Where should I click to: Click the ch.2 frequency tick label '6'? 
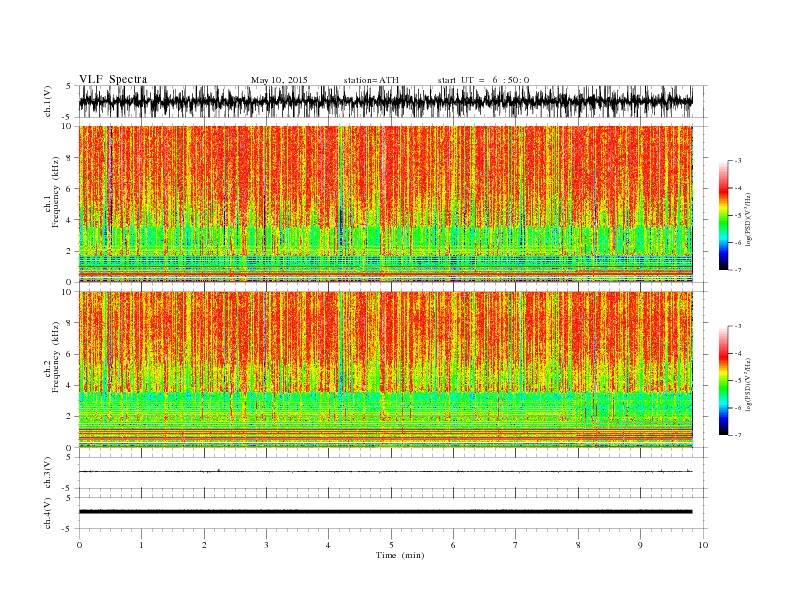(70, 354)
